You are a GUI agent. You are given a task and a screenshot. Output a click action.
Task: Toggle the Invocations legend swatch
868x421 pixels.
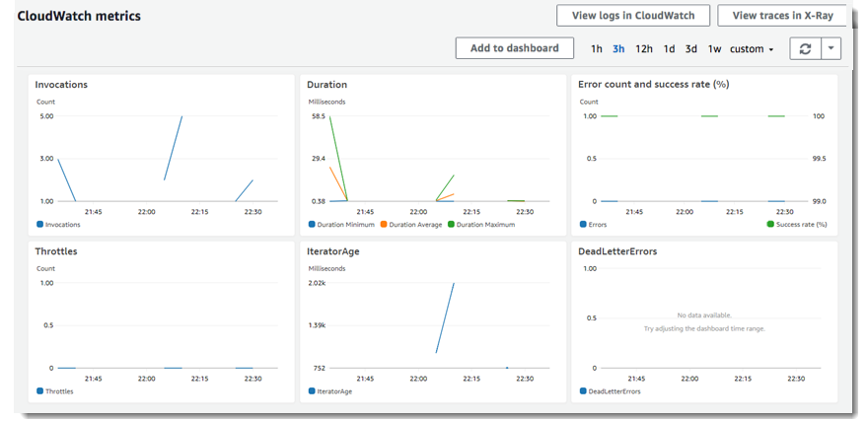(x=40, y=225)
